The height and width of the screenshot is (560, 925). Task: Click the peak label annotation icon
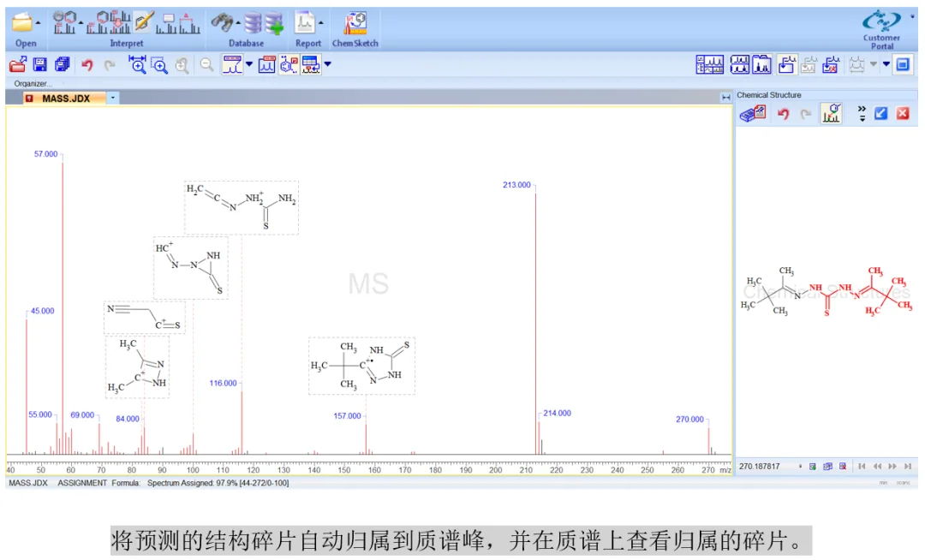point(167,23)
